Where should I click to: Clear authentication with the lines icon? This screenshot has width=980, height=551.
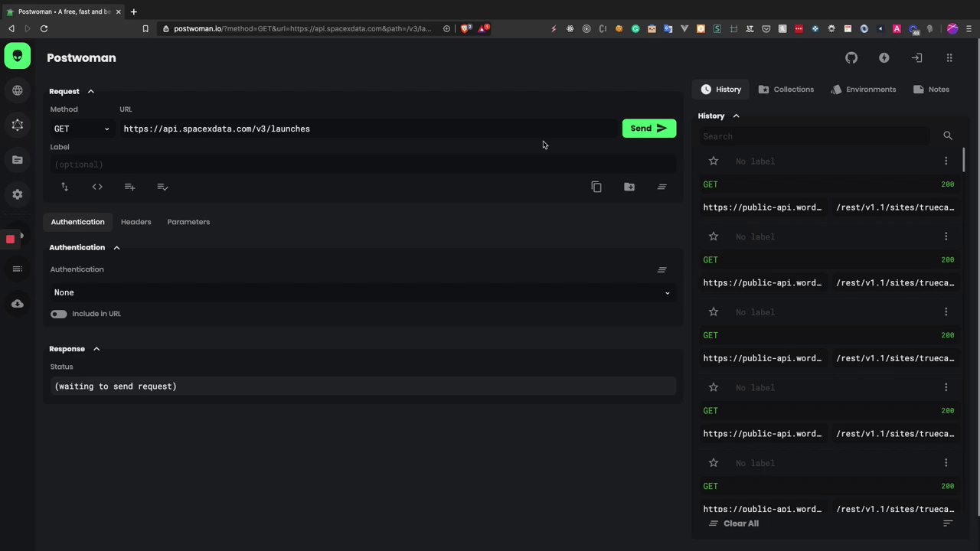(x=662, y=270)
